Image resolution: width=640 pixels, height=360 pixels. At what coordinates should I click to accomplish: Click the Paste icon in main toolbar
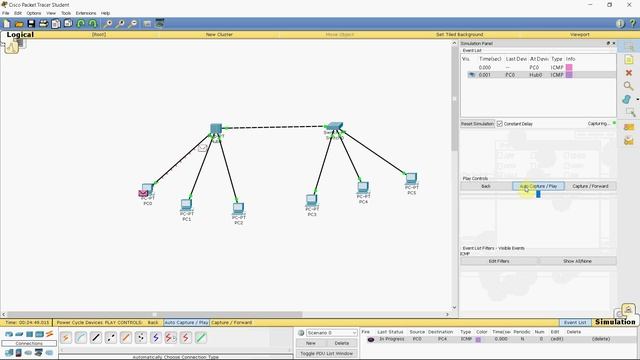(x=68, y=24)
